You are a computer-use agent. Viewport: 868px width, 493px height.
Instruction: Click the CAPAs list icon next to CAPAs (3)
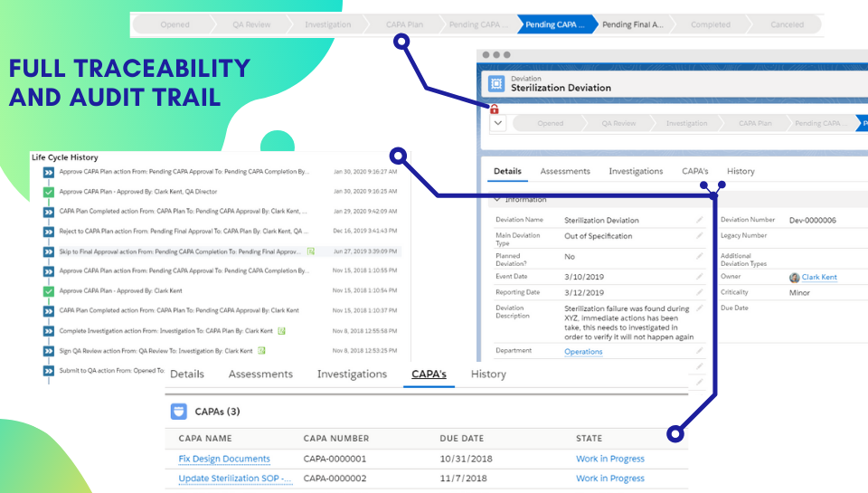(178, 412)
